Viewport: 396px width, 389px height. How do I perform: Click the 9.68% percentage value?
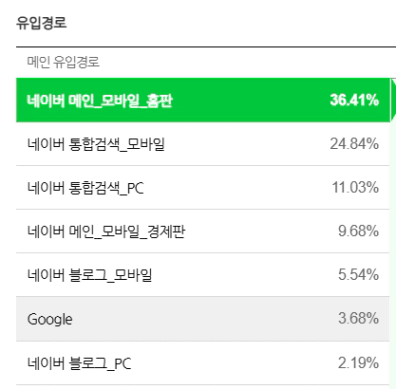358,231
